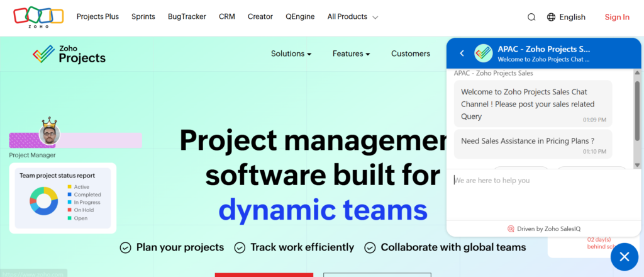644x277 pixels.
Task: Open the search magnifier icon
Action: (x=531, y=18)
